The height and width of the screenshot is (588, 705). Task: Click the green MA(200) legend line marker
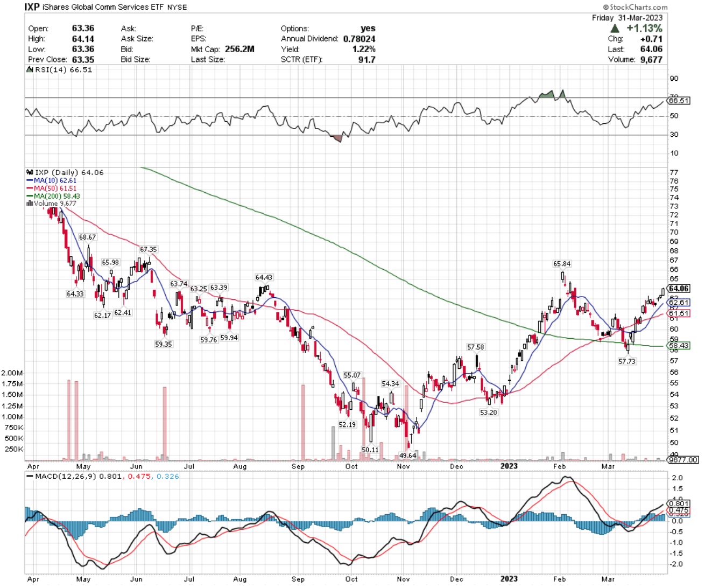click(x=30, y=197)
